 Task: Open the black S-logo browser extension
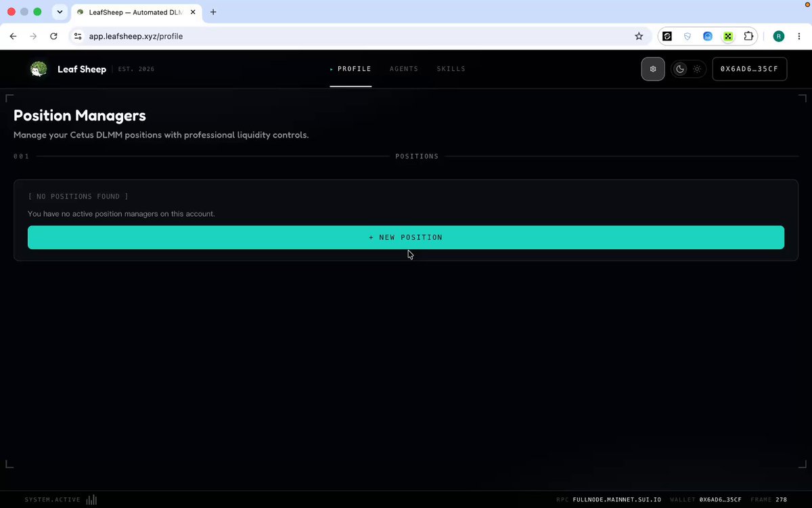click(667, 37)
